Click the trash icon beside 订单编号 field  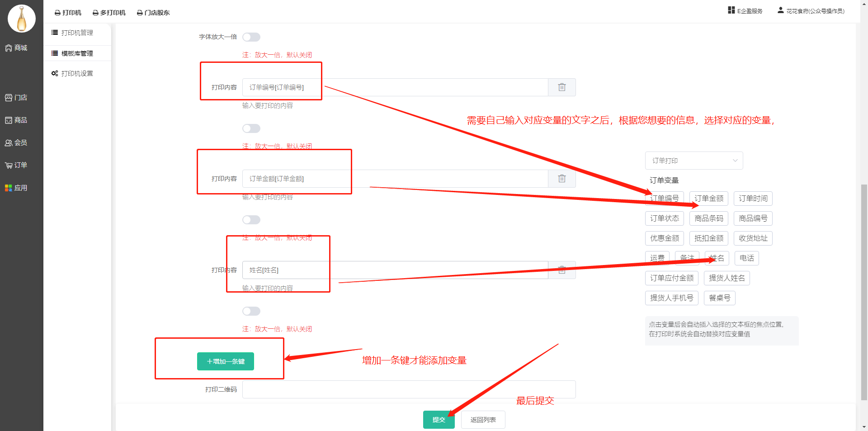click(561, 87)
